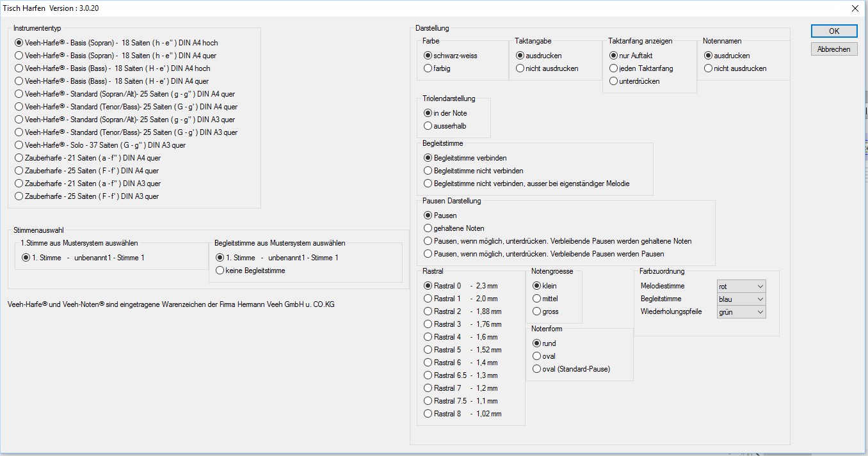Select Veeh-Harfe Solo 37 Saiten option
868x456 pixels.
(19, 145)
